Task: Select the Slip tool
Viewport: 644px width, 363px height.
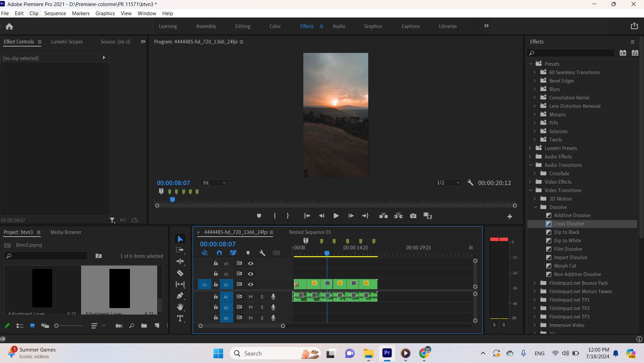Action: [x=180, y=284]
